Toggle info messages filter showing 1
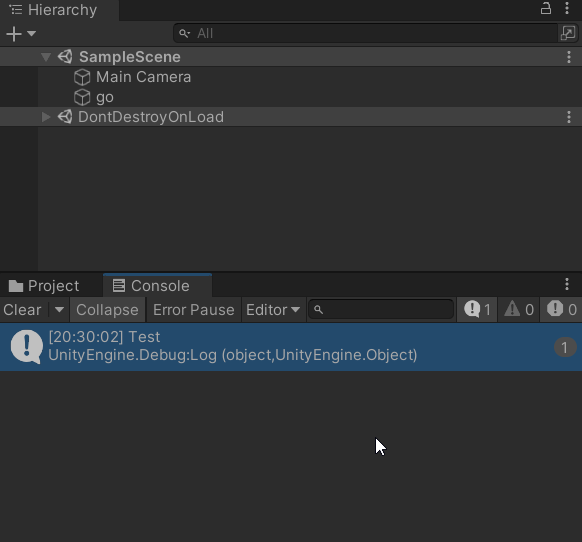Viewport: 582px width, 542px height. point(477,309)
